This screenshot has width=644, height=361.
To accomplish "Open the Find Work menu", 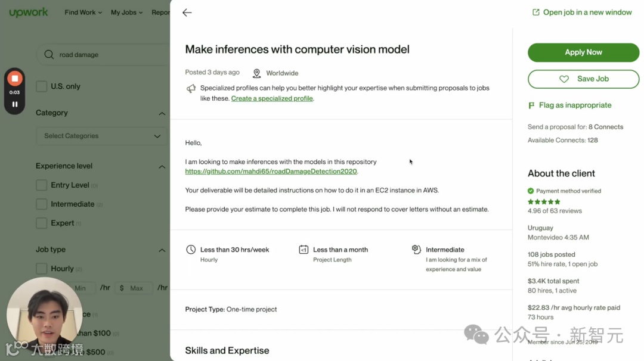I will point(83,13).
